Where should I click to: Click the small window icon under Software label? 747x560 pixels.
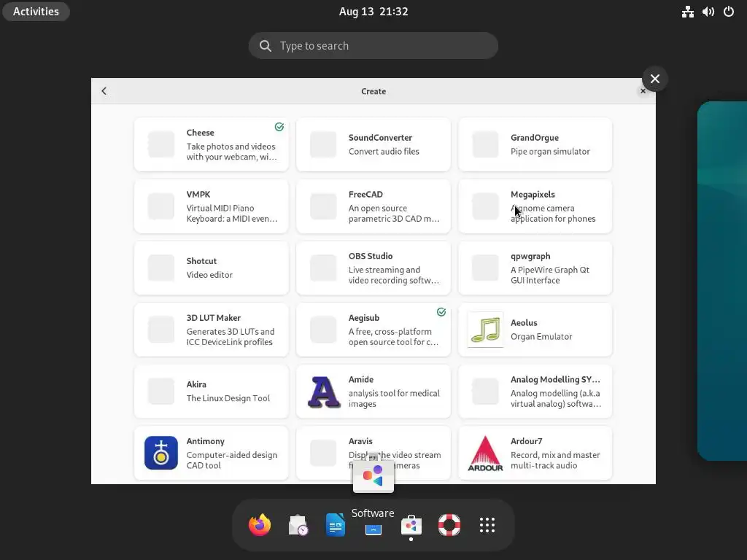pos(373,529)
